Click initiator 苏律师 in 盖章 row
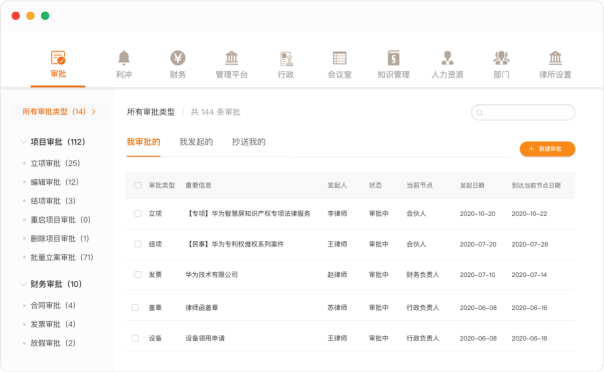 337,307
